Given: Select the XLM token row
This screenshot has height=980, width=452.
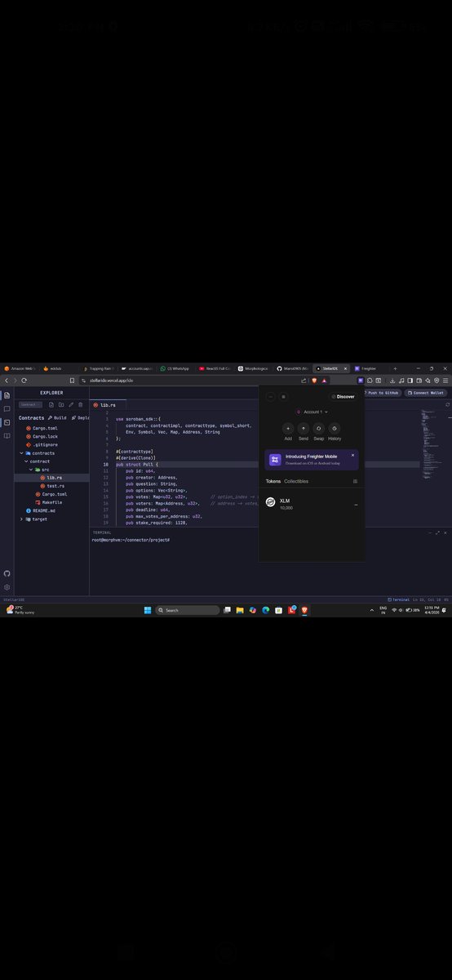Looking at the screenshot, I should (311, 504).
